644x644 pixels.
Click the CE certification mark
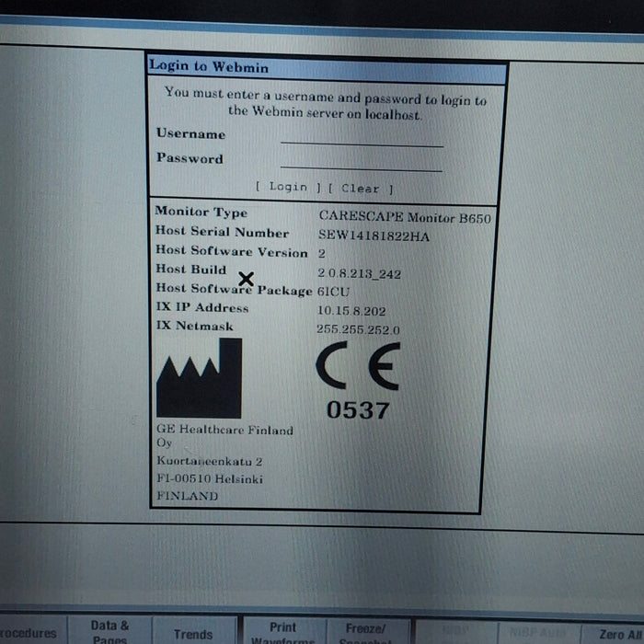pos(358,369)
